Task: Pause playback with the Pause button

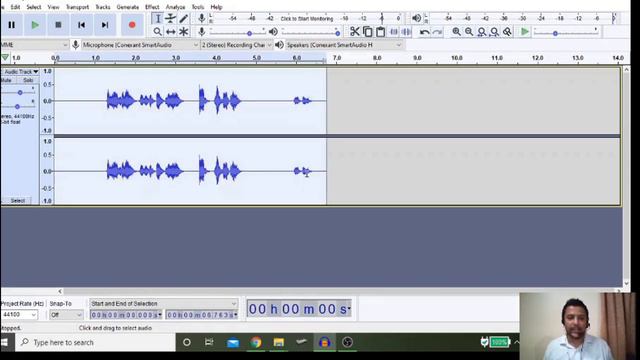Action: coord(11,25)
